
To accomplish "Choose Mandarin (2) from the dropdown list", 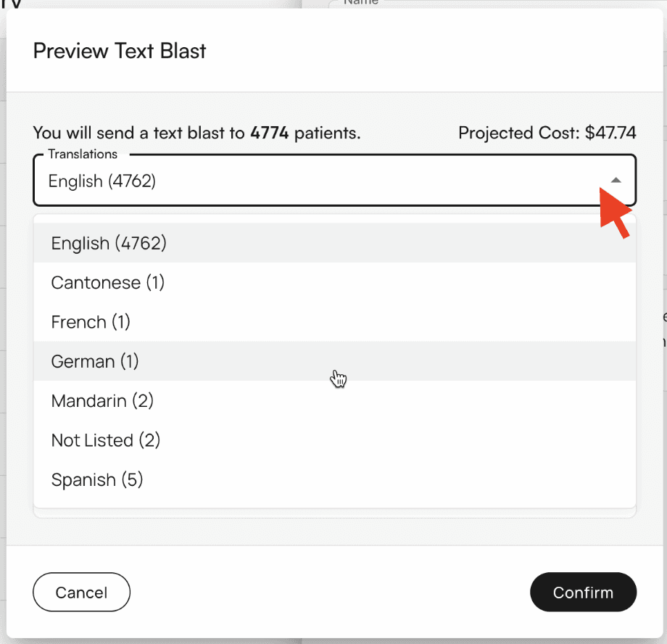I will [x=102, y=400].
